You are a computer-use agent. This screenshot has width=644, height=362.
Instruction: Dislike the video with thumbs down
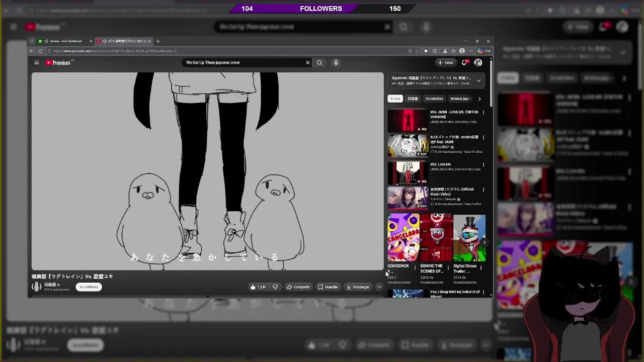pos(275,287)
